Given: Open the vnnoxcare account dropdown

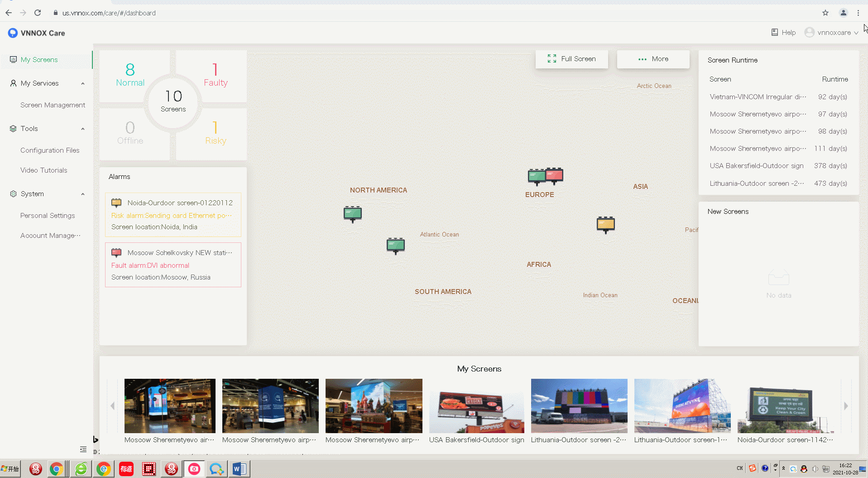Looking at the screenshot, I should [831, 33].
